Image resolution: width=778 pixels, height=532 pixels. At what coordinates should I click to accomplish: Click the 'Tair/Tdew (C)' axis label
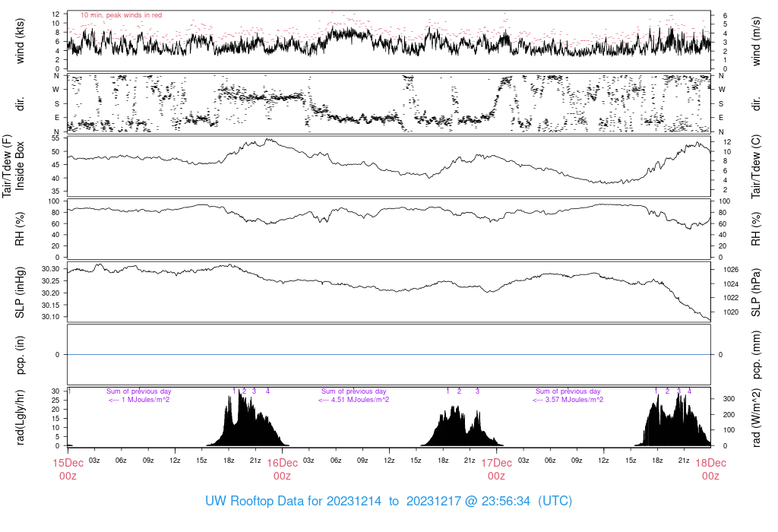(x=756, y=166)
